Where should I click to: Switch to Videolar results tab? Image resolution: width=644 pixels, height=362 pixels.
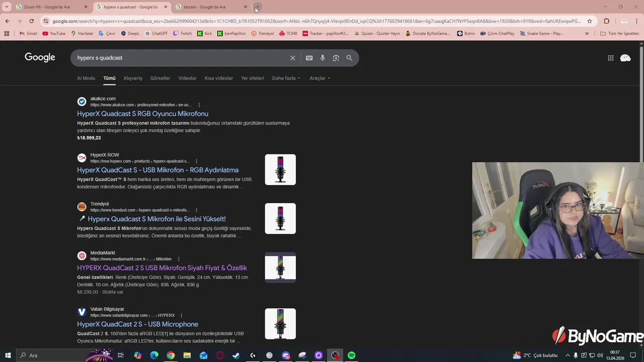coord(188,78)
